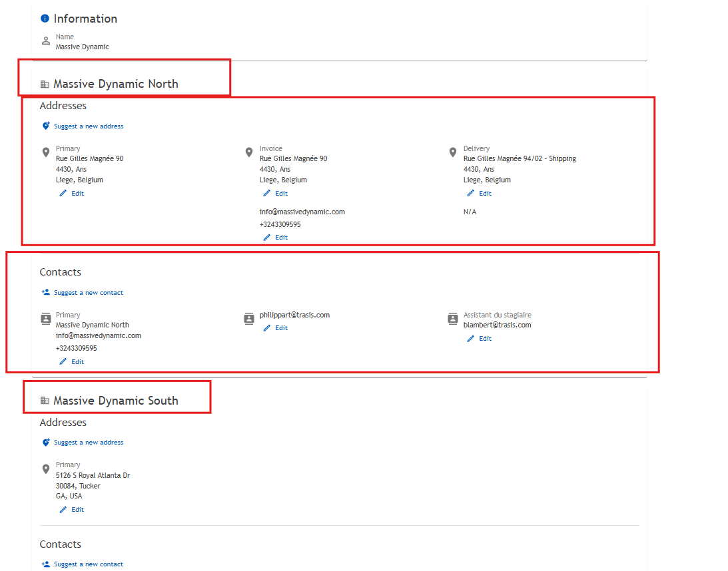Click location pin icon for Invoice address
This screenshot has height=571, width=728.
click(249, 152)
